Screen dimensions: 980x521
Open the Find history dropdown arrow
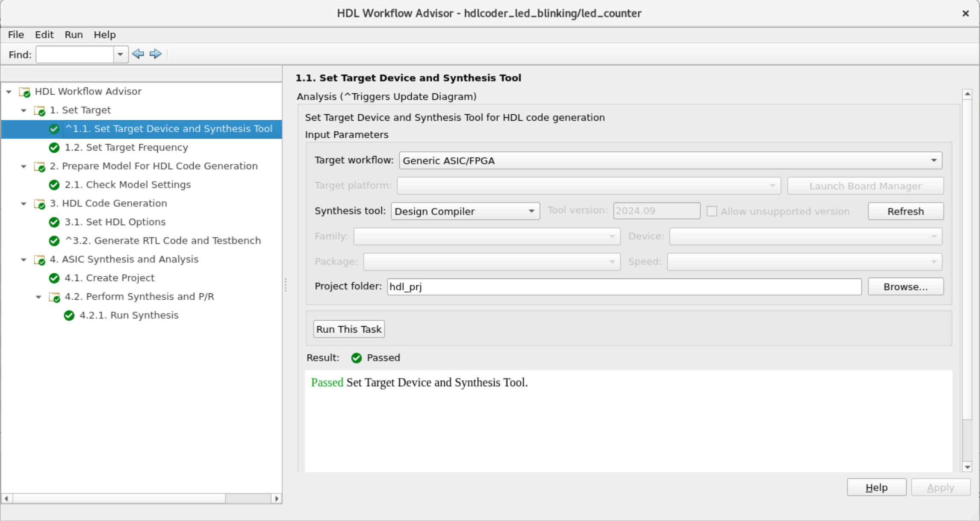click(120, 55)
